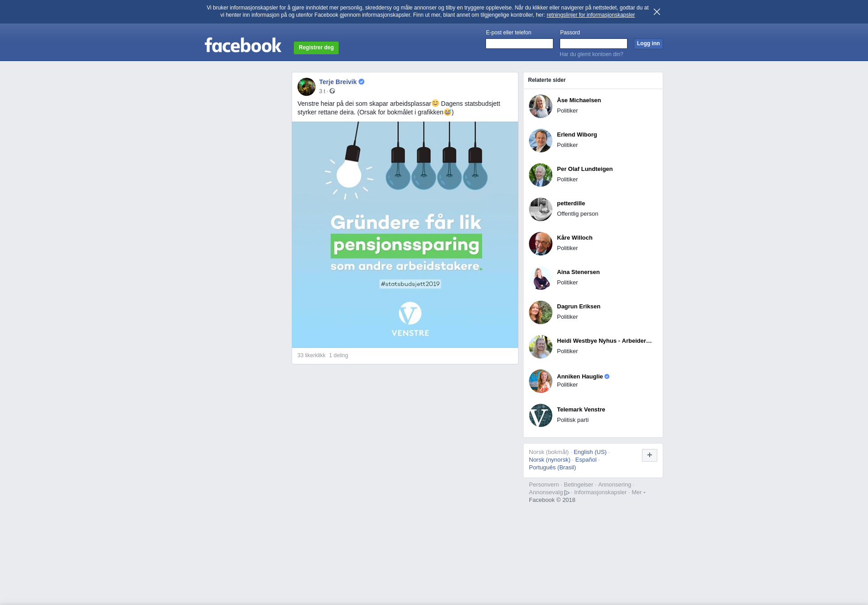Open the Har du glemt kontoen din link
Screen dimensions: 868x605
pyautogui.click(x=591, y=54)
